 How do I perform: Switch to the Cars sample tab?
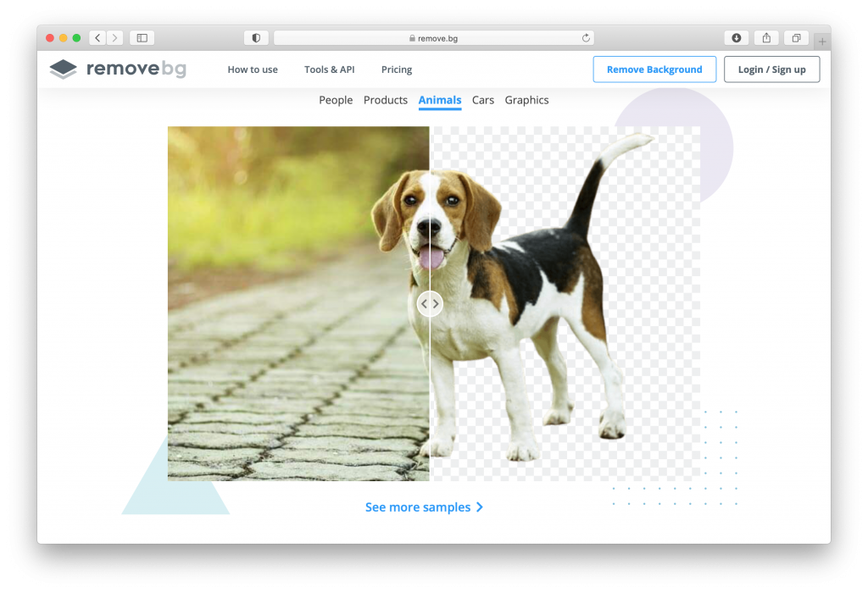click(482, 100)
